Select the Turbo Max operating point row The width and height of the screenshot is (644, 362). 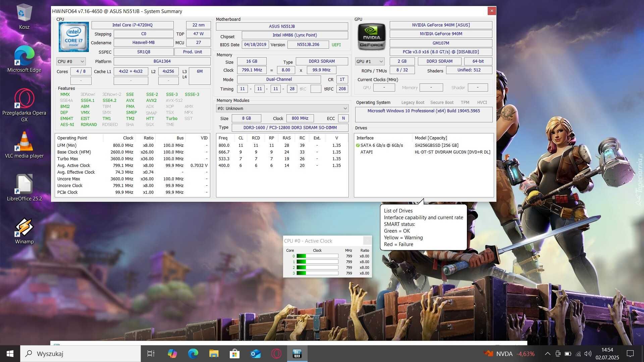(x=132, y=159)
